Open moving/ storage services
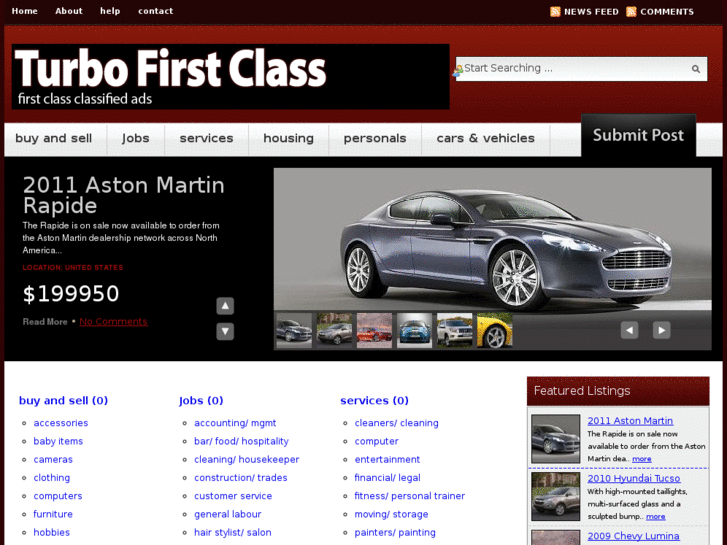Screen dimensions: 727x545 [391, 514]
